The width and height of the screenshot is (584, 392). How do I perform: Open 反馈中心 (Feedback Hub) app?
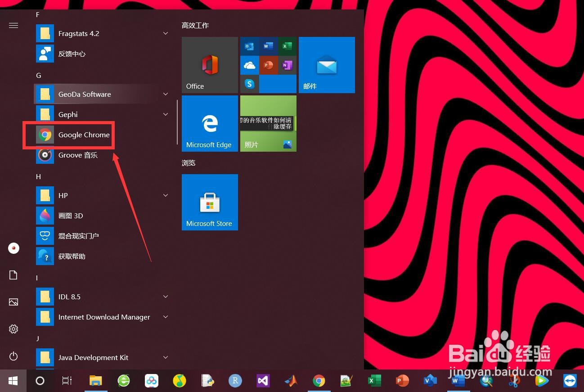click(x=102, y=54)
